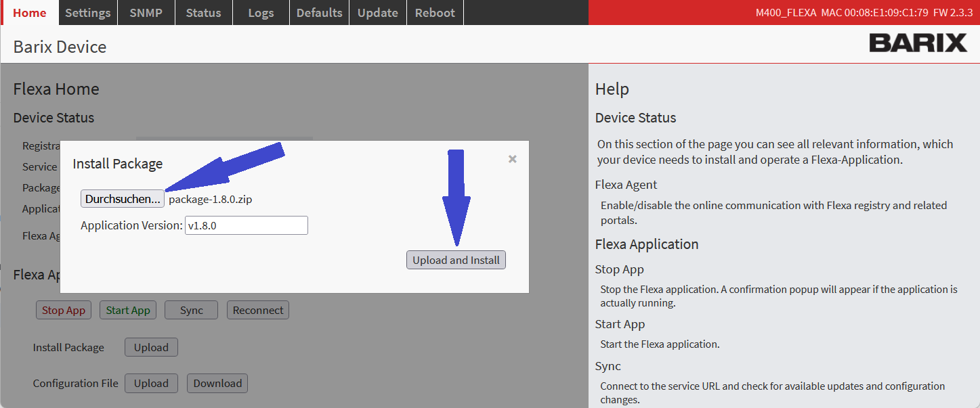
Task: Click Upload next to Configuration File
Action: (x=151, y=383)
